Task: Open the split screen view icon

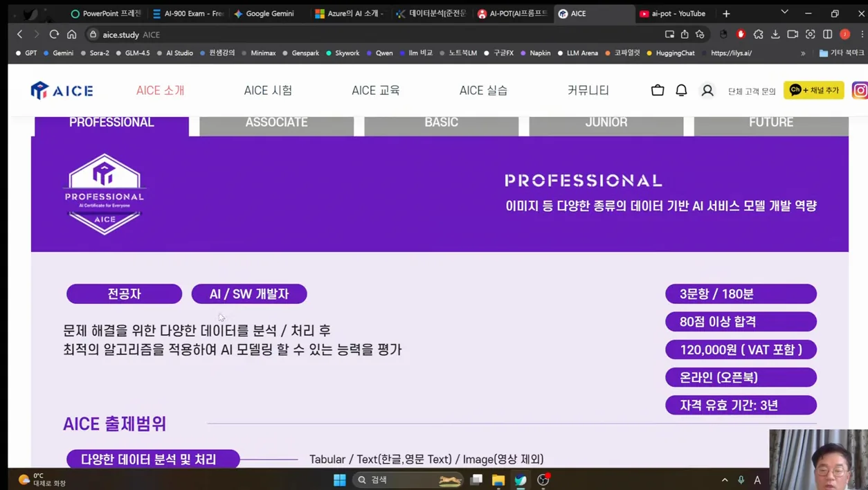Action: point(827,34)
